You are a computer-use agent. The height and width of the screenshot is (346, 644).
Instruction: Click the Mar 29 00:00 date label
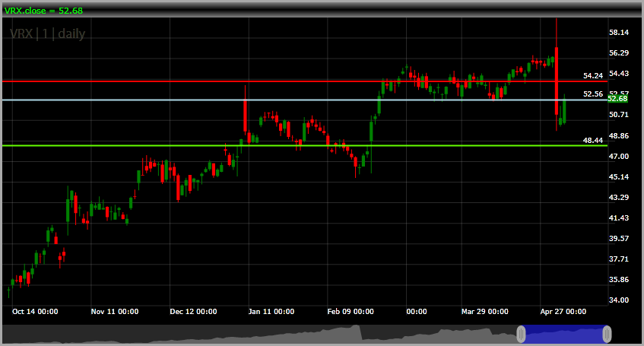click(x=484, y=312)
